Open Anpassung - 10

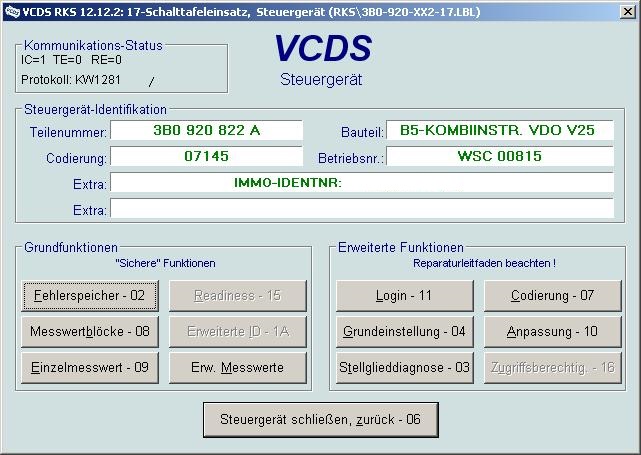(553, 332)
